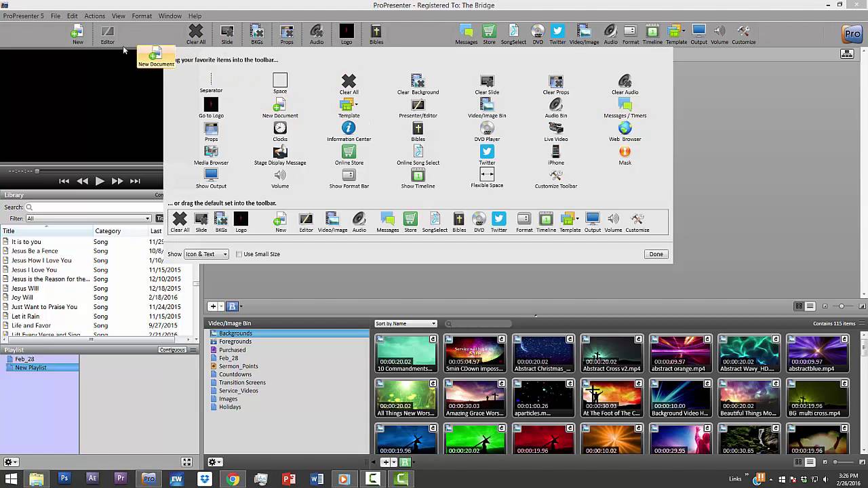Viewport: 868px width, 488px height.
Task: Open the library Filter All dropdown
Action: pyautogui.click(x=88, y=218)
